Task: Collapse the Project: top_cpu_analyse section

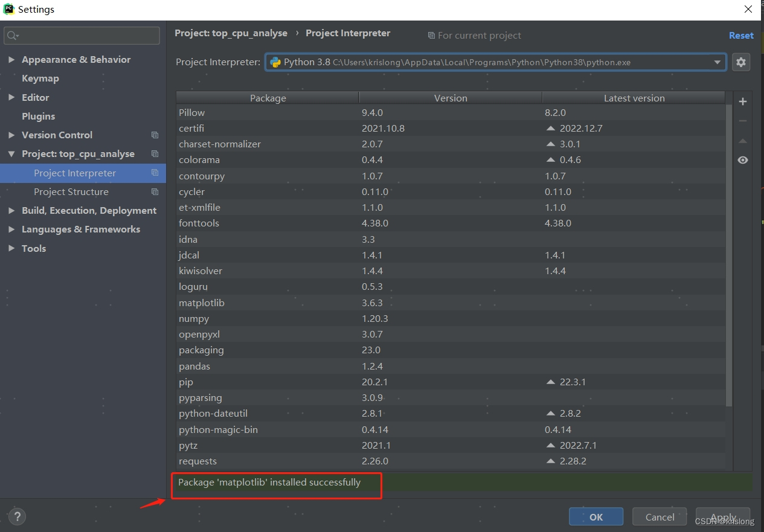Action: tap(11, 154)
